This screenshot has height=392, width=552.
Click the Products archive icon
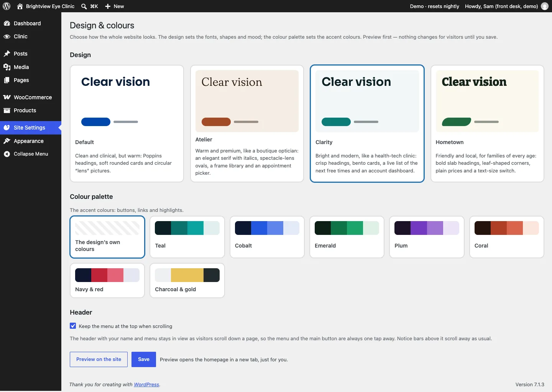(7, 110)
